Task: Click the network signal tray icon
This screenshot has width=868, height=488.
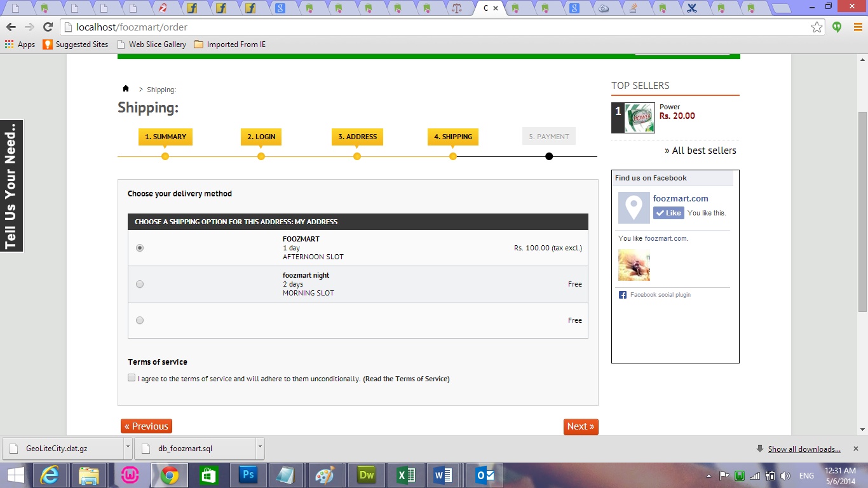Action: (x=755, y=476)
